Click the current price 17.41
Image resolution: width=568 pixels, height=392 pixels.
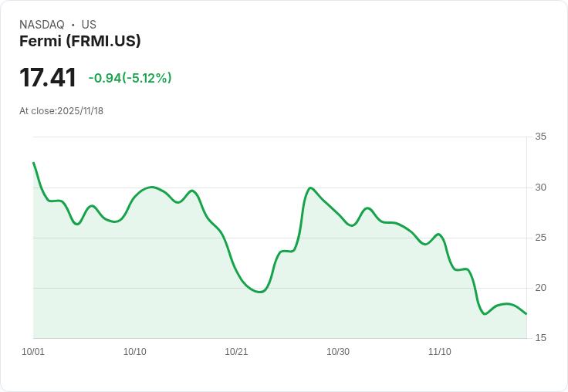pyautogui.click(x=48, y=78)
